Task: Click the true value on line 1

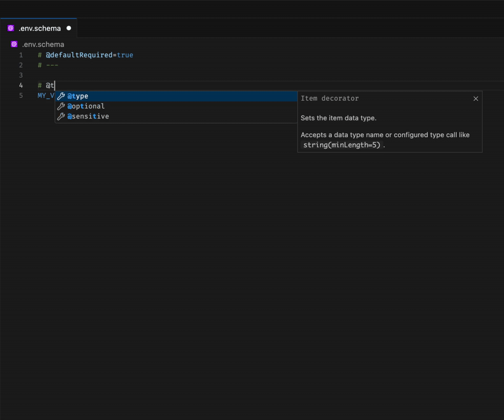Action: (125, 55)
